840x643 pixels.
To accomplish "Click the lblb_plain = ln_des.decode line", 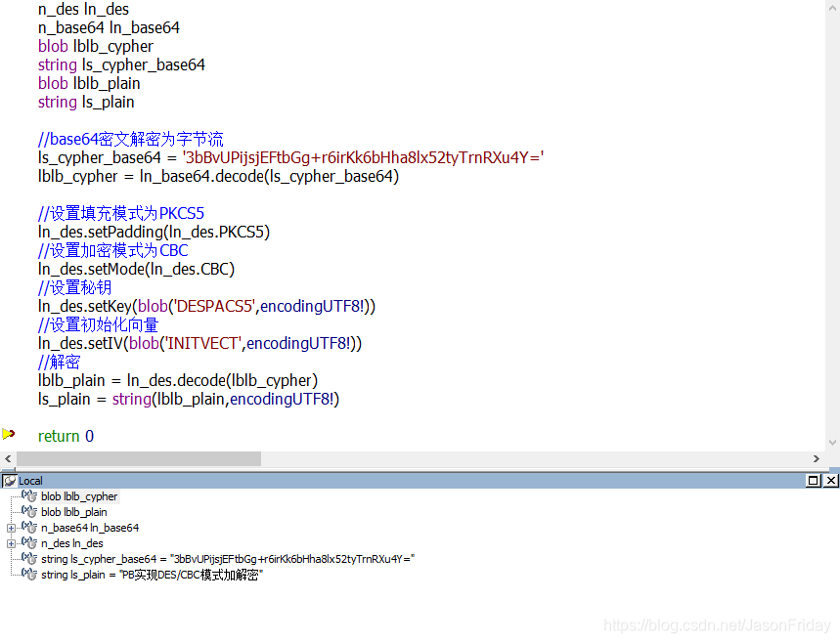I will coord(178,381).
